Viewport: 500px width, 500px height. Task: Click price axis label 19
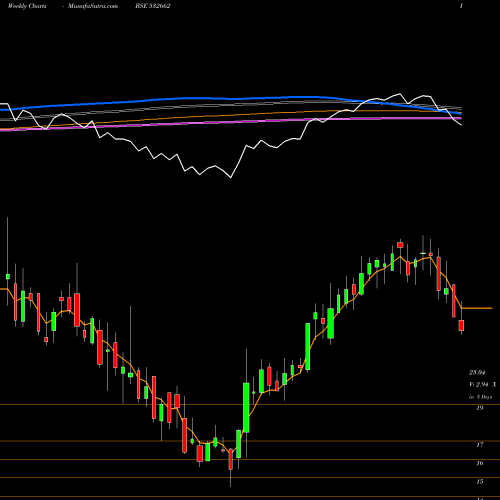tap(480, 408)
